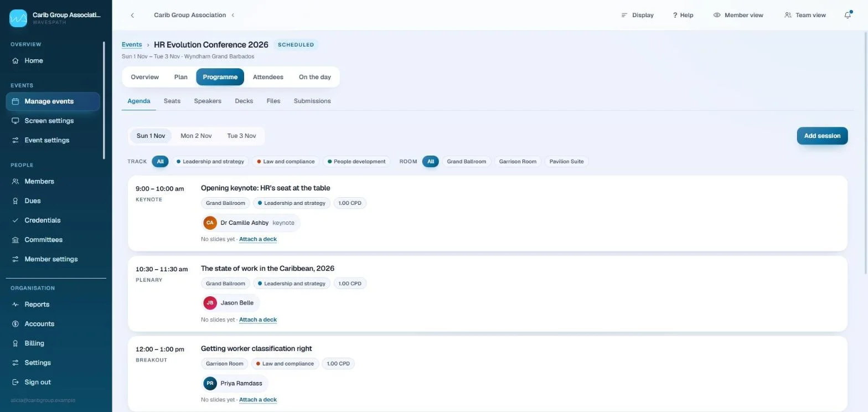Select the Mon 2 Nov day
This screenshot has height=412, width=868.
196,136
